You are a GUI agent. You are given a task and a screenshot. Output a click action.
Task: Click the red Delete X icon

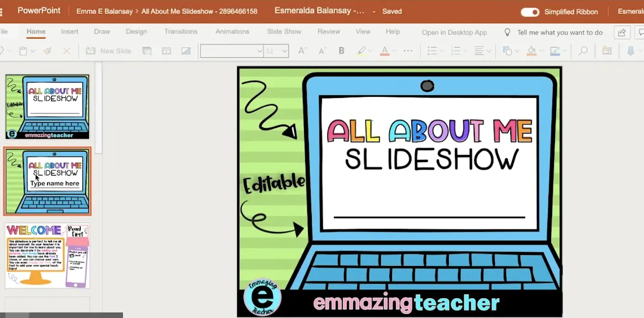pyautogui.click(x=67, y=51)
